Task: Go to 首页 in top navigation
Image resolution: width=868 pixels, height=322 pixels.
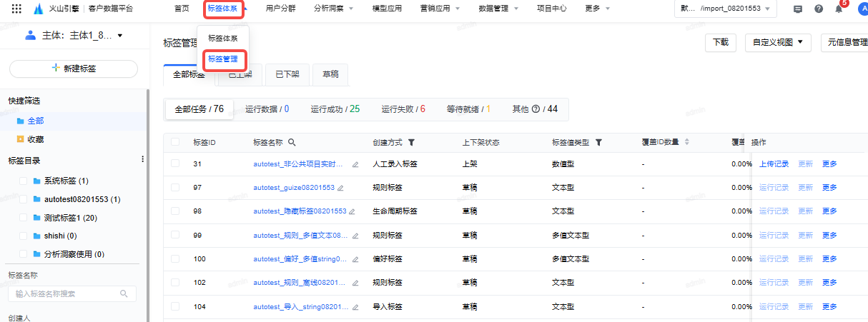Action: pos(182,9)
